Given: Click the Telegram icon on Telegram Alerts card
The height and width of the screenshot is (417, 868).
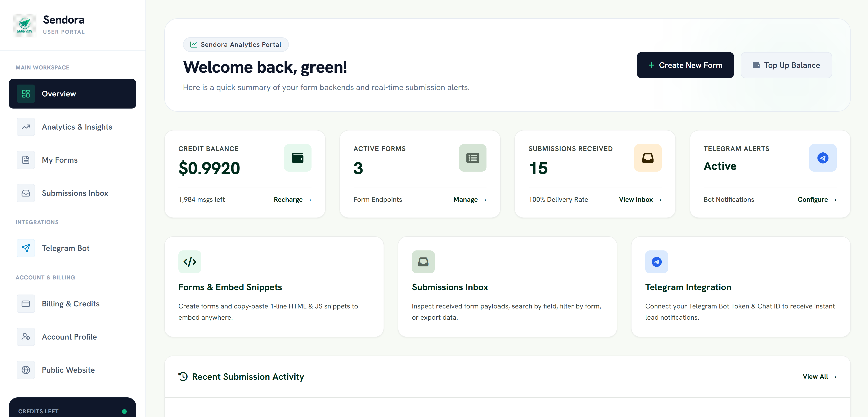Looking at the screenshot, I should [822, 158].
